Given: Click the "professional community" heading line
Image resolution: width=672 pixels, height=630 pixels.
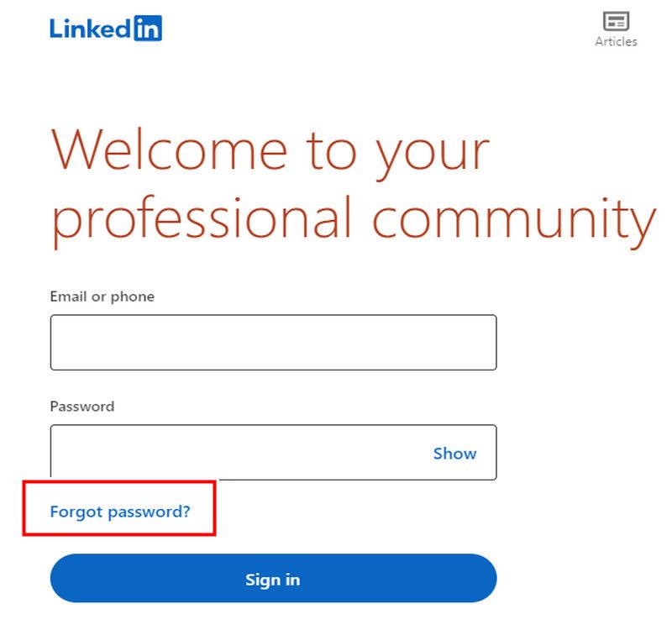Looking at the screenshot, I should point(353,218).
